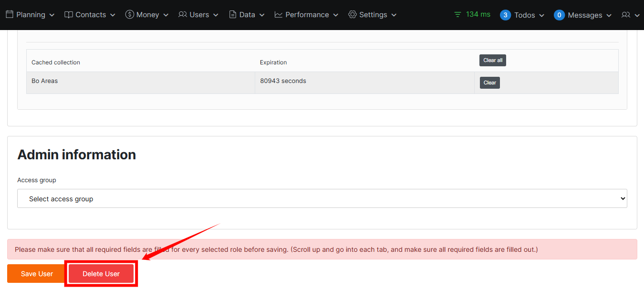Click the pink required fields warning banner

tap(322, 249)
